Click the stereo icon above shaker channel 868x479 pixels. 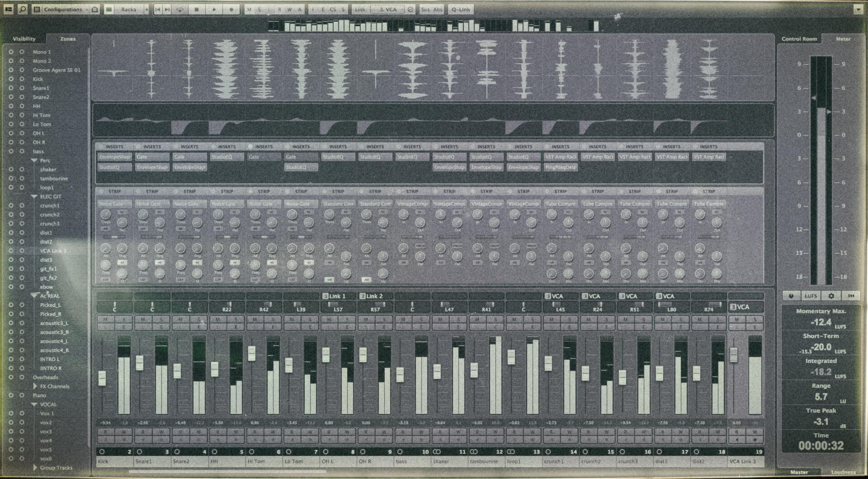(437, 451)
